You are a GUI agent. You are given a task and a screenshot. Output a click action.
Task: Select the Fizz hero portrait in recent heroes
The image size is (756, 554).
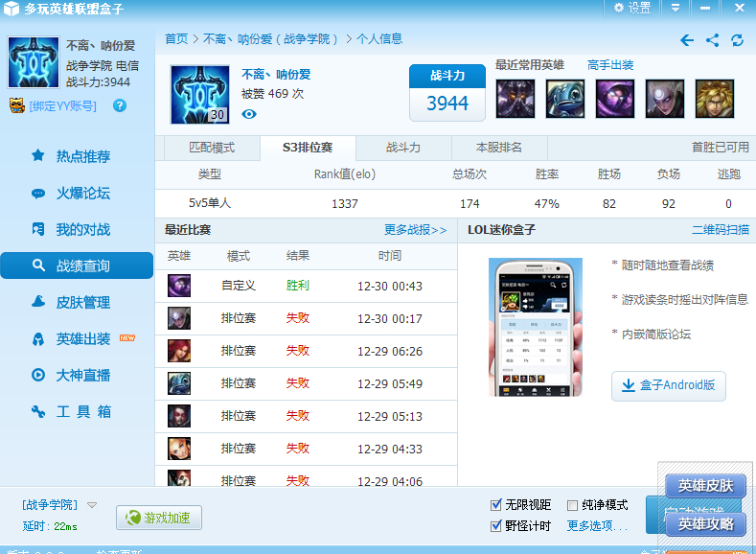(565, 99)
